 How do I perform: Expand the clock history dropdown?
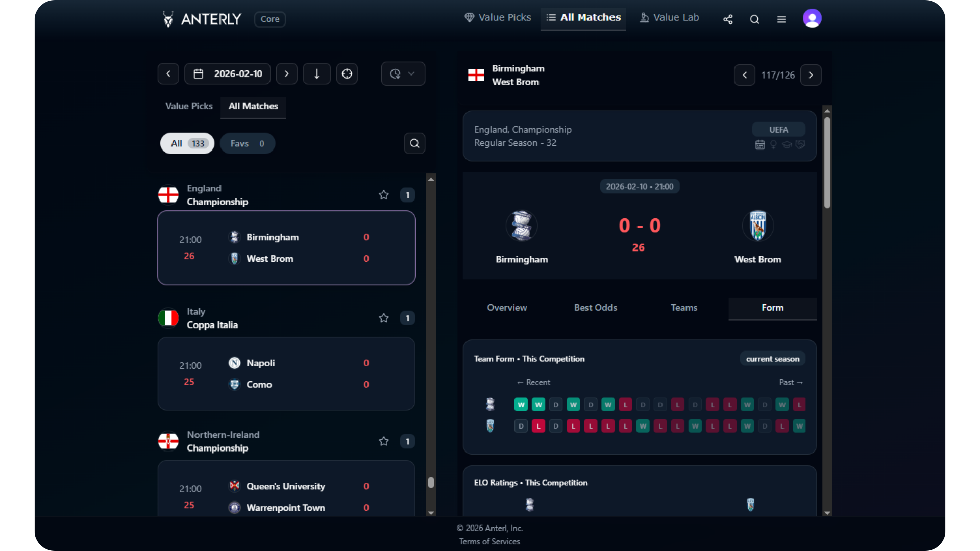(403, 73)
